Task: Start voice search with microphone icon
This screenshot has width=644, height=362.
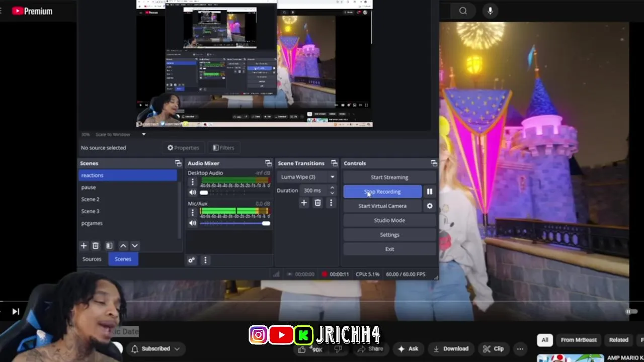Action: coord(490,11)
